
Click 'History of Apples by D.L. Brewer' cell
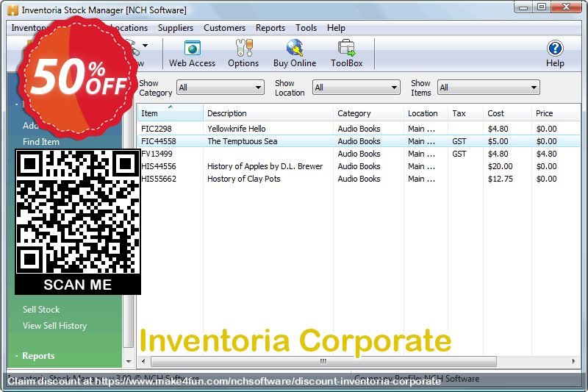click(x=265, y=166)
